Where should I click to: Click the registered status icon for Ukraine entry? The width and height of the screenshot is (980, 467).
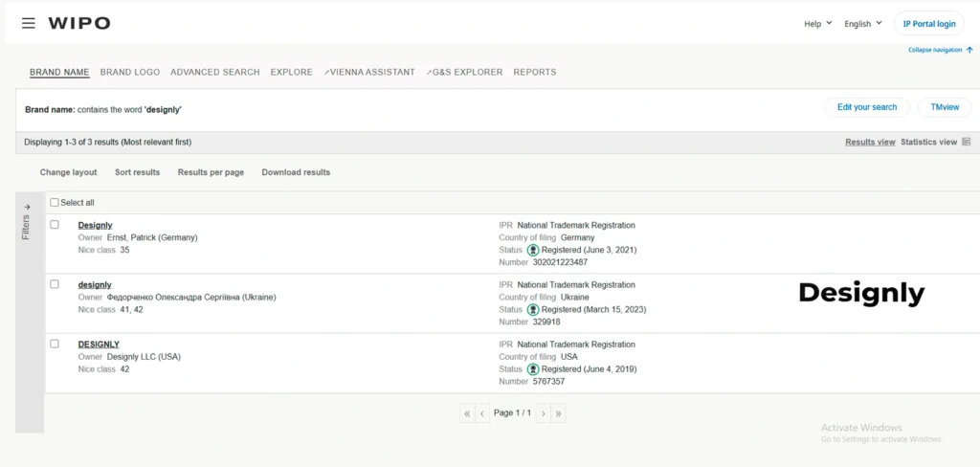[533, 309]
